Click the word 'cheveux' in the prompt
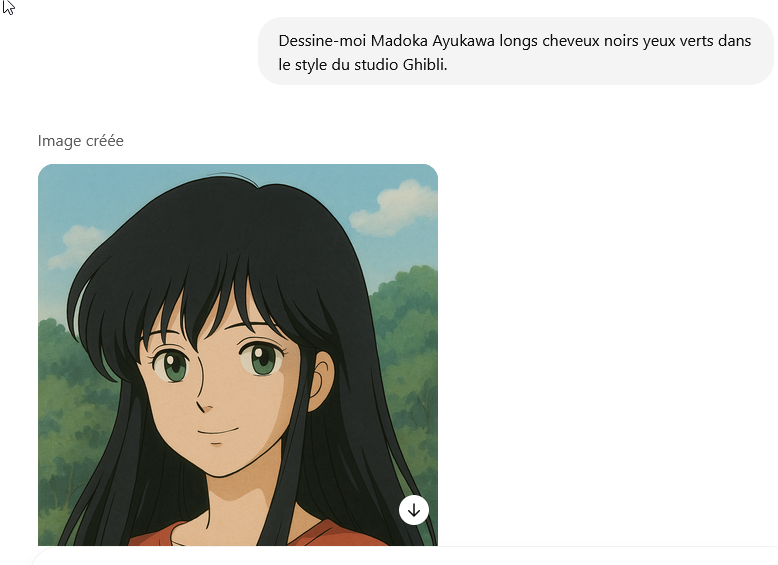Screen dimensions: 778x565 pyautogui.click(x=571, y=41)
